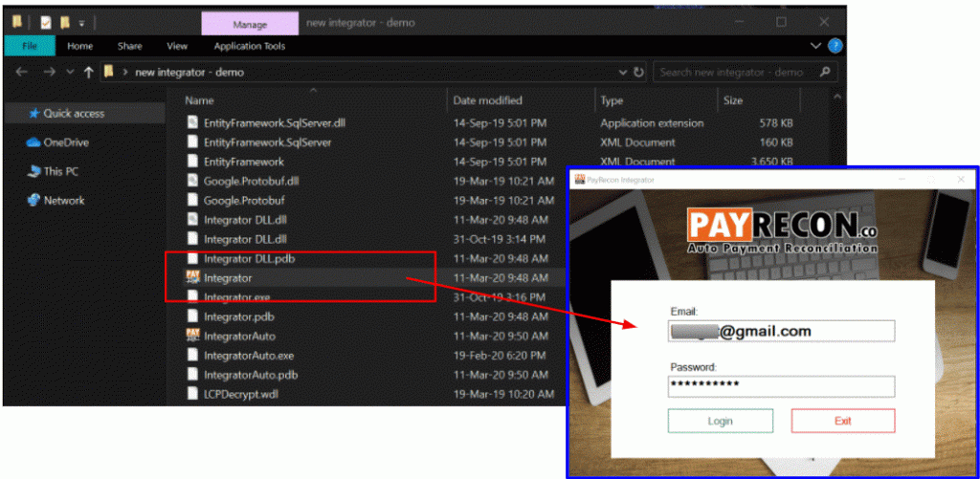Select the IntegratorAuto.pdb file
The image size is (980, 479).
click(251, 376)
